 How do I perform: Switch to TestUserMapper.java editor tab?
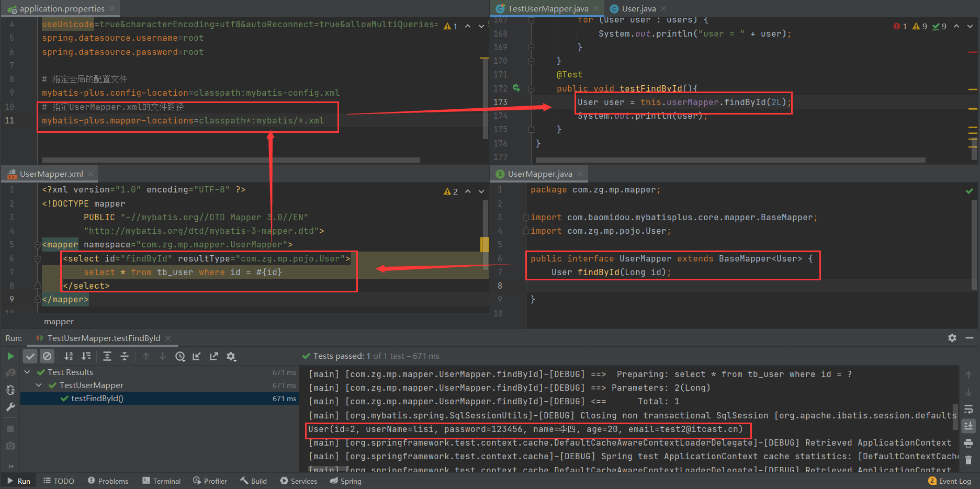(548, 9)
